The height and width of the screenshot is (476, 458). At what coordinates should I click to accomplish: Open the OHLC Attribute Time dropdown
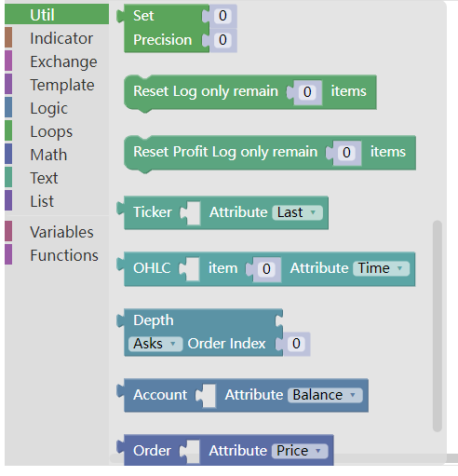[x=381, y=268]
